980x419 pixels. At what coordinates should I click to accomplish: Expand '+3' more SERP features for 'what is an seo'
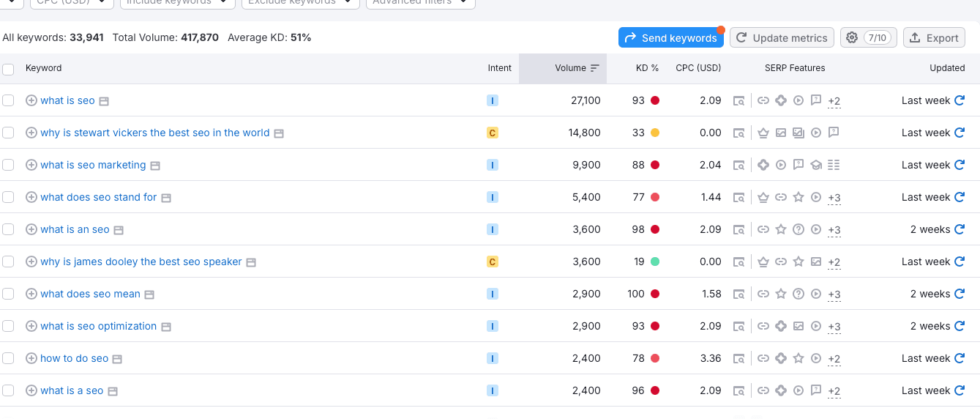click(834, 230)
